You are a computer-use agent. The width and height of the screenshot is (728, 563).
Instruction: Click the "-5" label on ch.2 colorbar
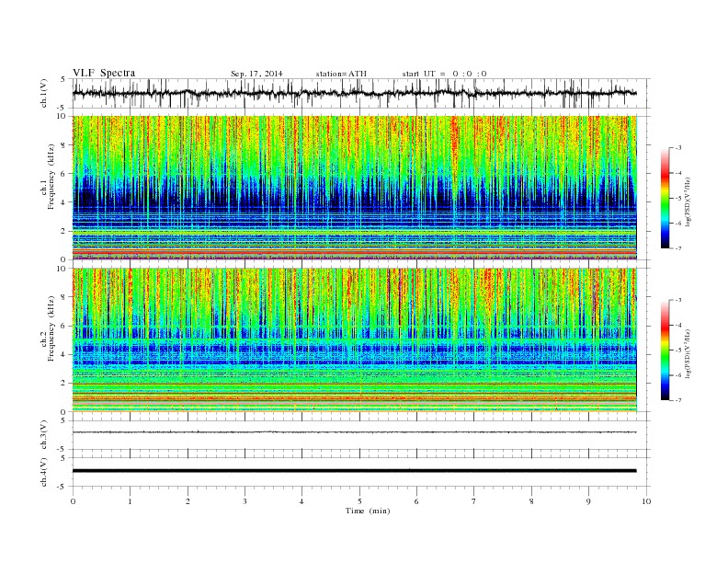pyautogui.click(x=678, y=350)
